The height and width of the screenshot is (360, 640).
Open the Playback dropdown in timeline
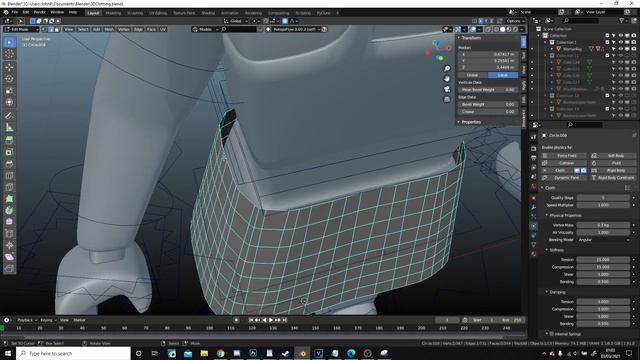tap(27, 320)
